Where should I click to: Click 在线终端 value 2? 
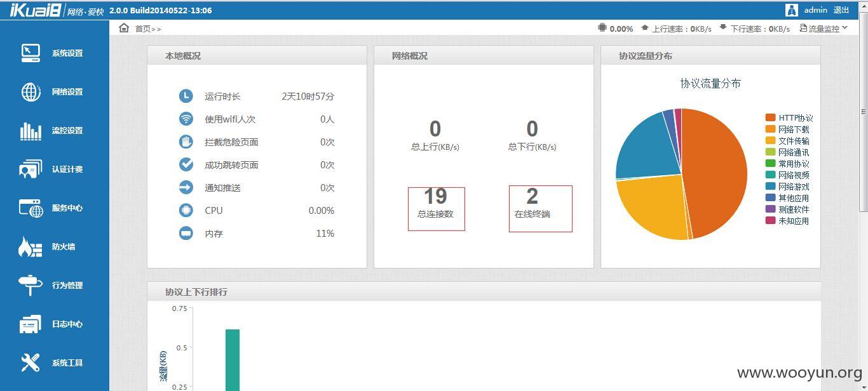pyautogui.click(x=532, y=196)
